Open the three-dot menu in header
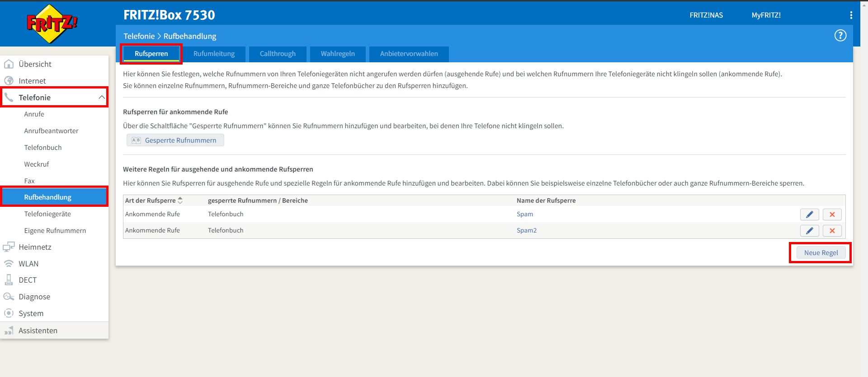868x377 pixels. pyautogui.click(x=851, y=15)
